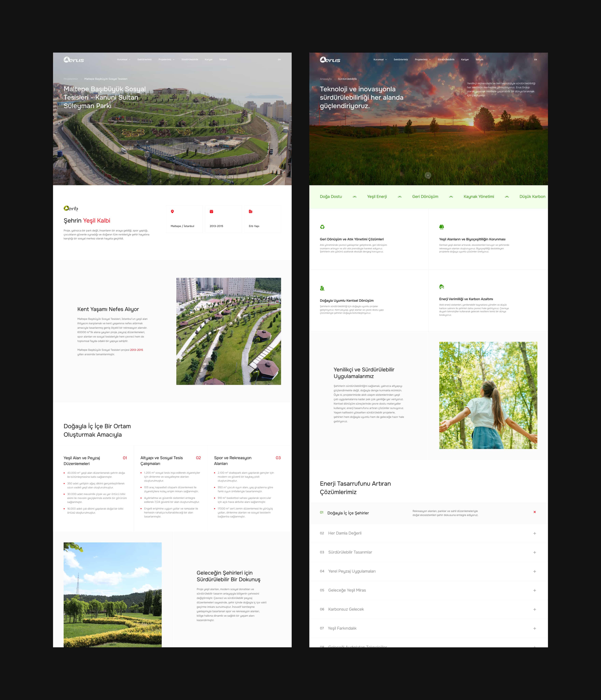Screen dimensions: 601x700
Task: Switch language to EN on left page
Action: tap(279, 59)
